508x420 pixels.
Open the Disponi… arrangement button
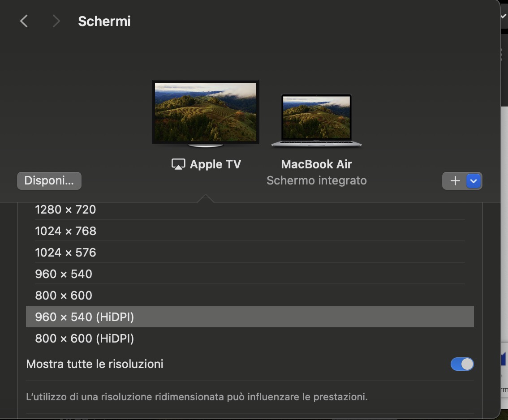coord(49,181)
